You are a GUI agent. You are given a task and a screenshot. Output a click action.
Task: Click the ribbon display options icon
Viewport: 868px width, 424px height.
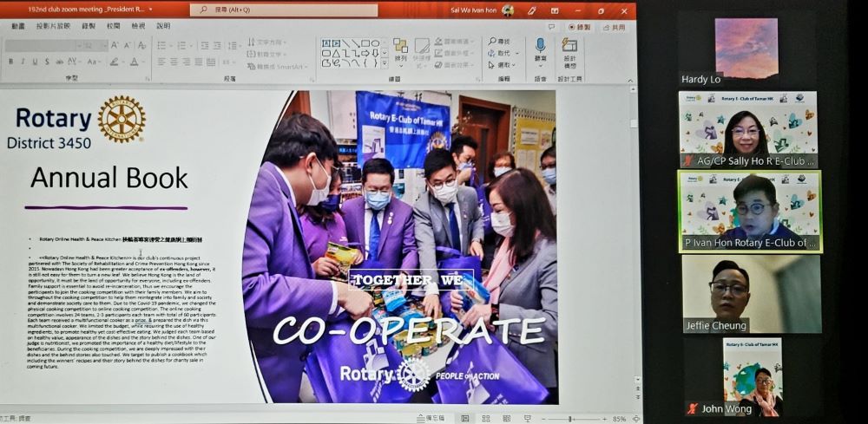pos(555,10)
